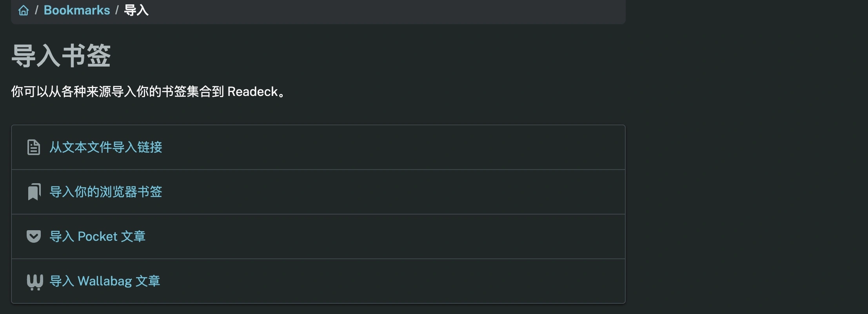The width and height of the screenshot is (868, 314).
Task: Select the 导入 breadcrumb item
Action: coord(136,10)
